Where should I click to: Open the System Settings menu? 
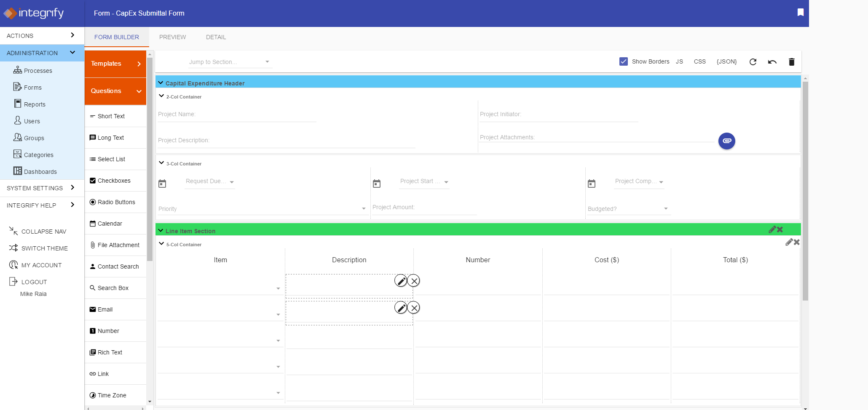point(35,188)
